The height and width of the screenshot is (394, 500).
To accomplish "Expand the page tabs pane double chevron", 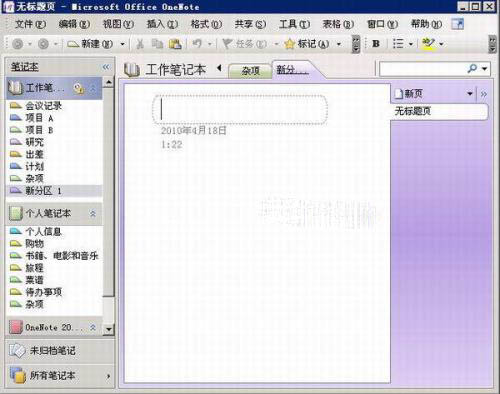I will 484,94.
